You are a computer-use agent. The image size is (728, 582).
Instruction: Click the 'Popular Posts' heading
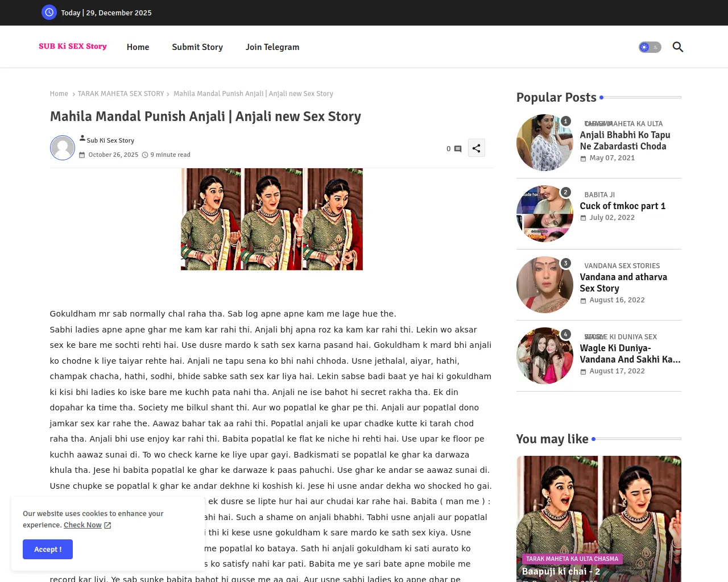(556, 98)
